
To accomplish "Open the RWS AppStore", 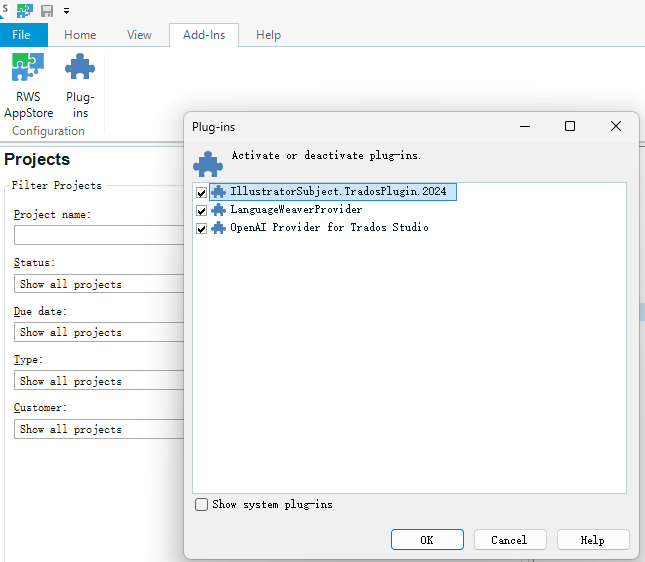I will point(28,86).
